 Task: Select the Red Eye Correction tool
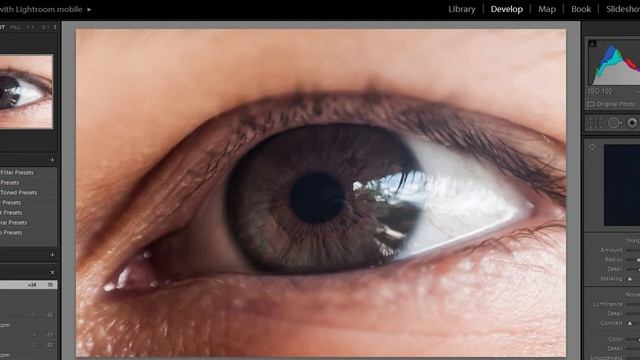pyautogui.click(x=632, y=123)
